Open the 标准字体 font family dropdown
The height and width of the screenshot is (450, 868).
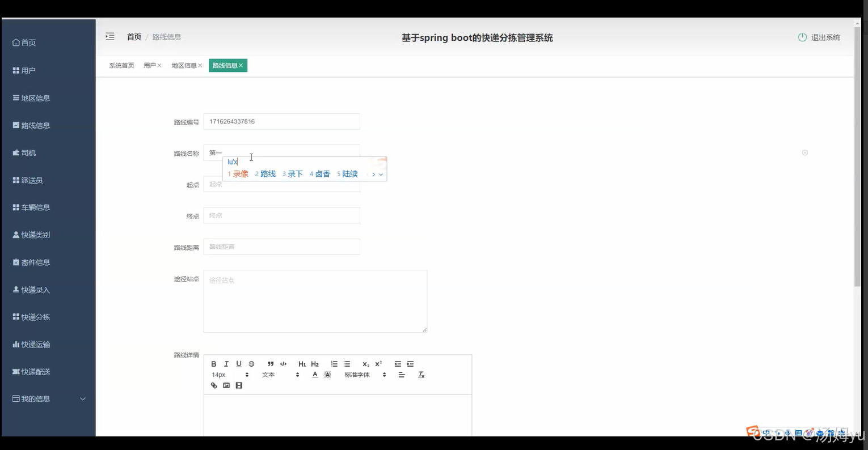click(x=365, y=375)
